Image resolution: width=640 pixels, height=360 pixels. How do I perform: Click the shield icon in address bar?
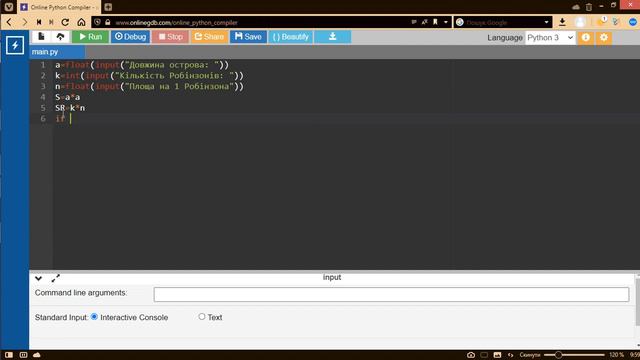(x=98, y=22)
